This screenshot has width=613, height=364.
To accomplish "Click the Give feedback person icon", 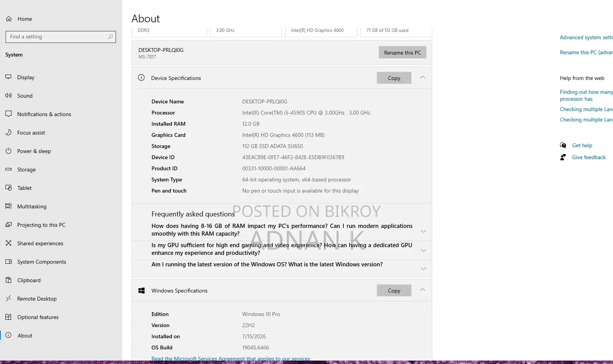I will click(563, 157).
